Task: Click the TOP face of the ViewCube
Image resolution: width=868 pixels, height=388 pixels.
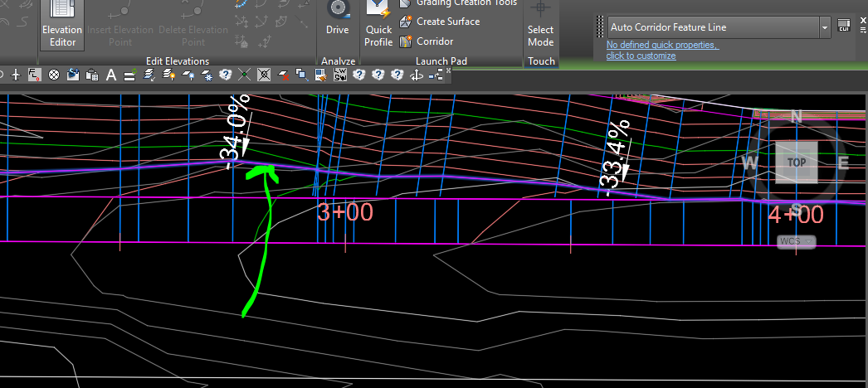Action: [x=796, y=162]
